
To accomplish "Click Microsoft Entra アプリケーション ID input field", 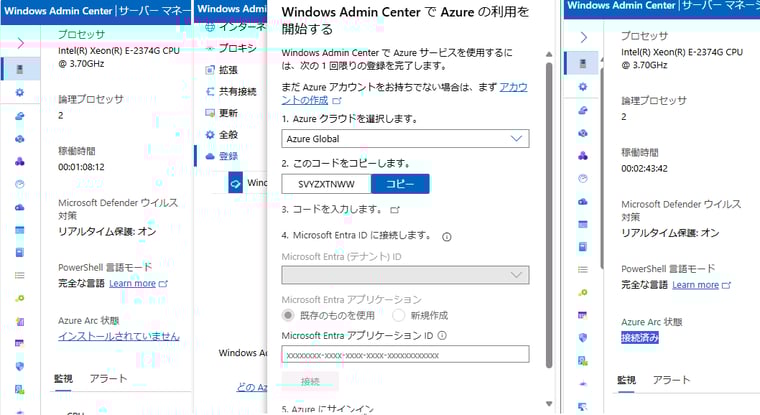I will 405,354.
